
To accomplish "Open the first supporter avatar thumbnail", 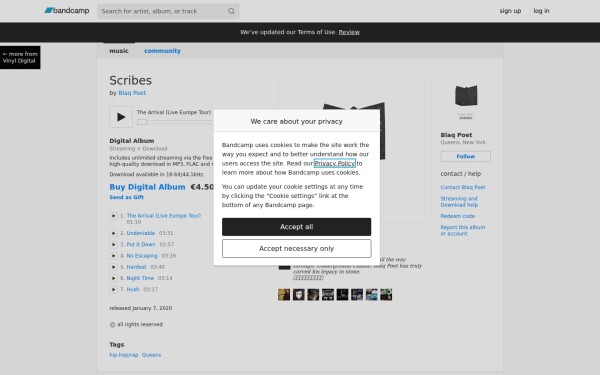I will (x=284, y=295).
